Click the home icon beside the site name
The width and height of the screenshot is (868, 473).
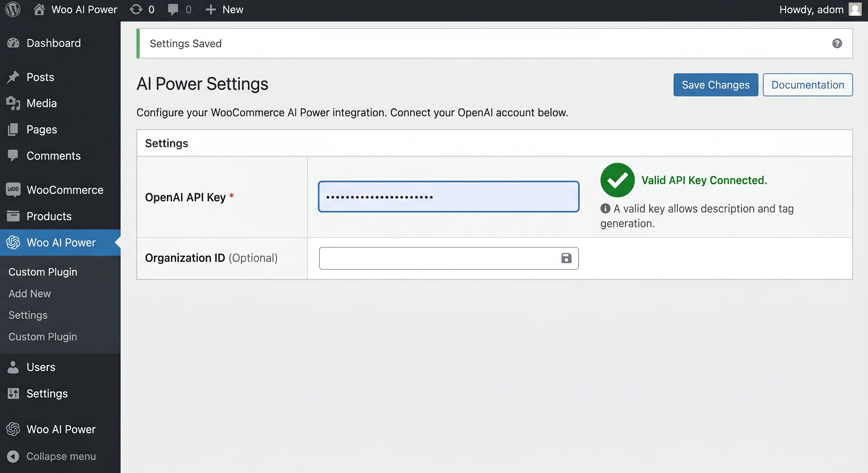click(x=39, y=10)
